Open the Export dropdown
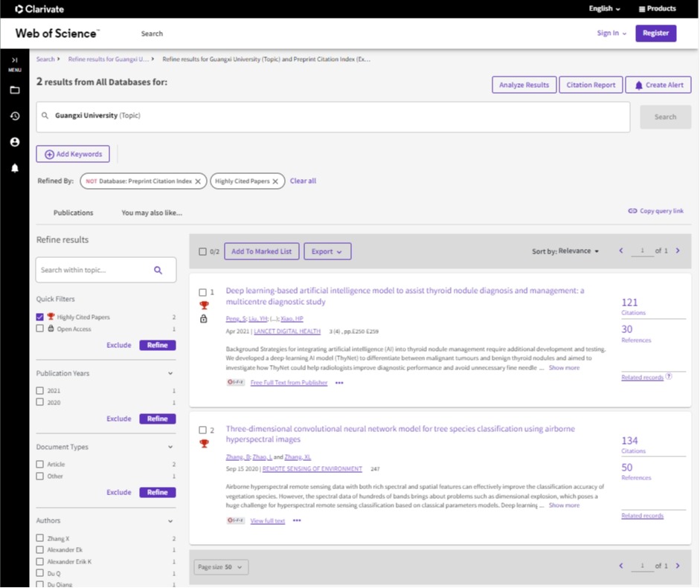The width and height of the screenshot is (700, 588). coord(327,252)
